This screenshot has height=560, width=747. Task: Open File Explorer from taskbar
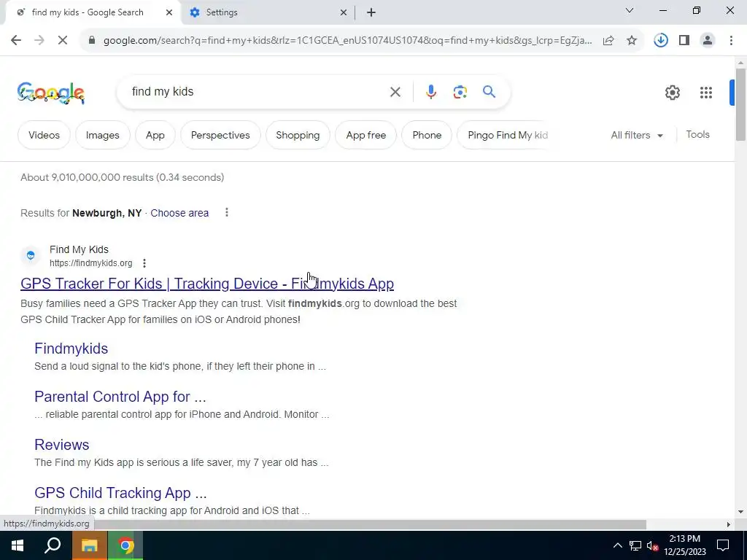click(x=89, y=545)
